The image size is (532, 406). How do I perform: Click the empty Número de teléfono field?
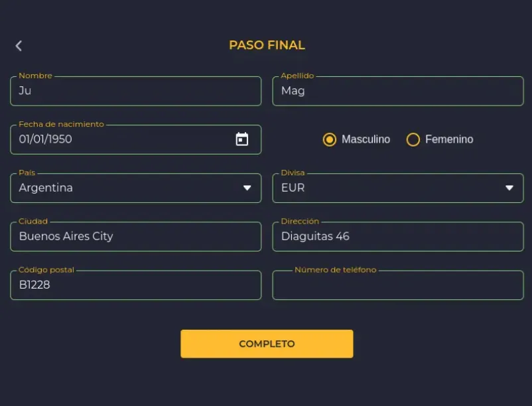(x=398, y=285)
